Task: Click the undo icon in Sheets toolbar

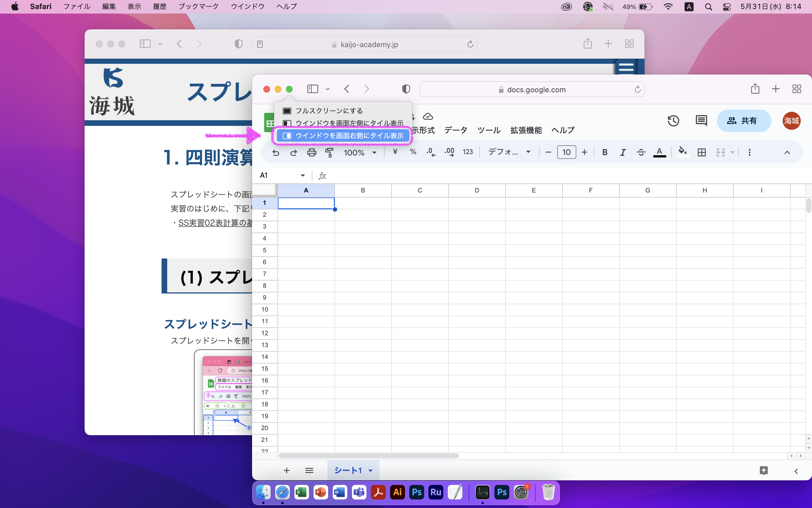Action: (x=276, y=153)
